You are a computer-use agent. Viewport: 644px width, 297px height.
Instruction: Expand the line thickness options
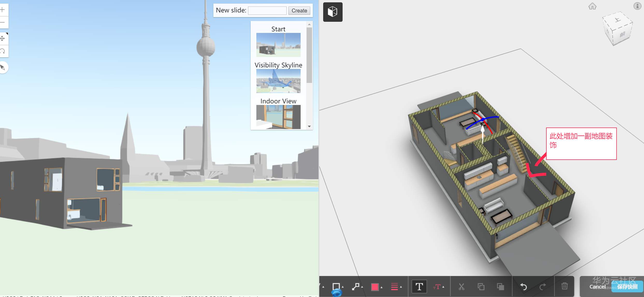[x=401, y=287]
